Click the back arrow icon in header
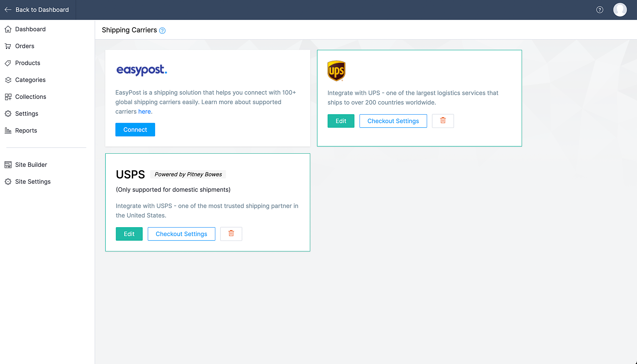 [8, 10]
